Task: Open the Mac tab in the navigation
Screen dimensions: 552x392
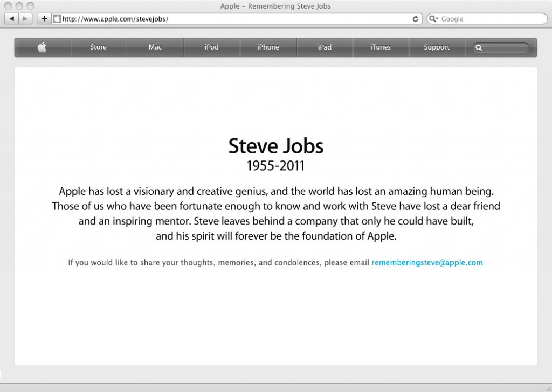Action: pyautogui.click(x=155, y=47)
